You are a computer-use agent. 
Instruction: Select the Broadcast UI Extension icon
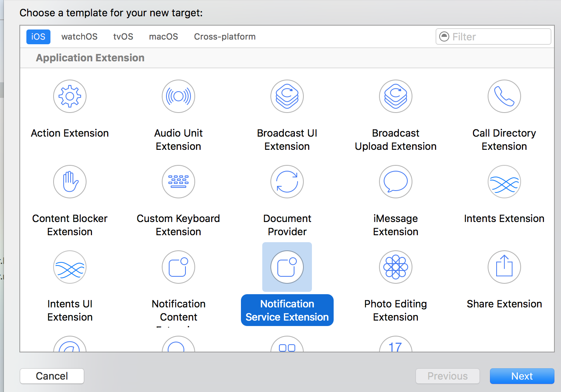coord(287,96)
